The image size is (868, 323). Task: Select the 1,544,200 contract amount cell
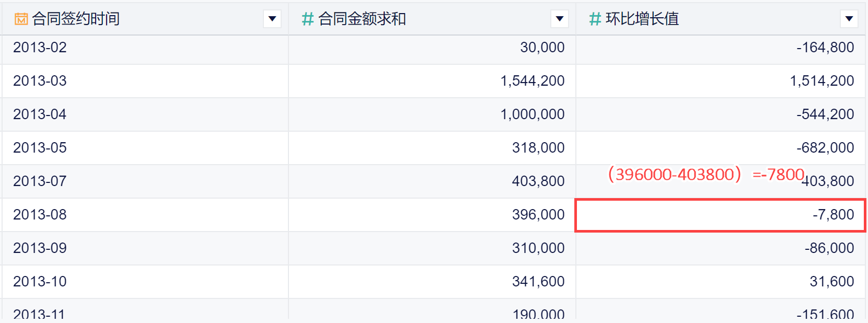click(x=532, y=81)
